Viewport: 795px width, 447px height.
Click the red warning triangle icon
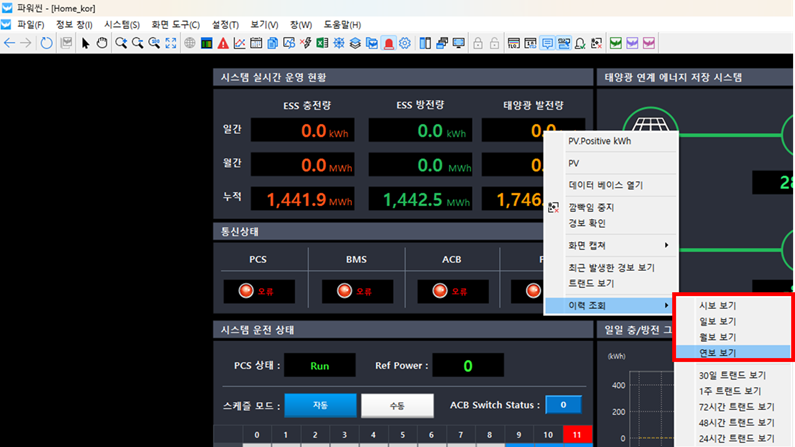[x=223, y=43]
